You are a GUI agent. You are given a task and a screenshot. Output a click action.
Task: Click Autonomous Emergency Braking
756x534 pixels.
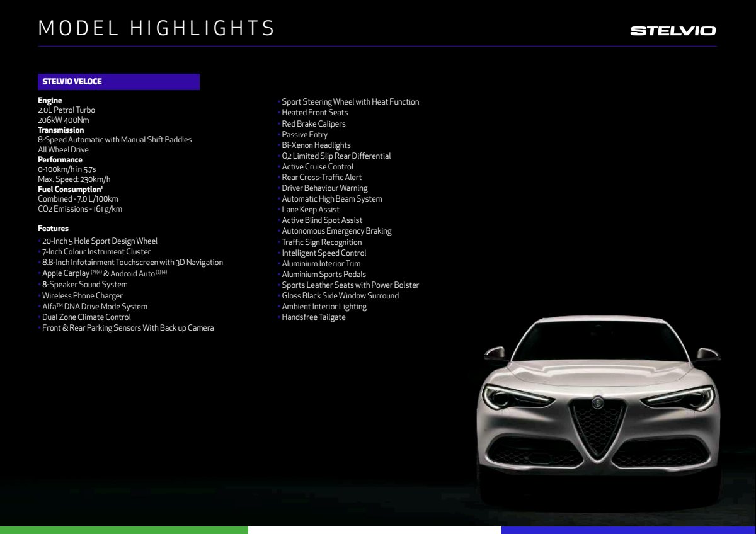[x=336, y=231]
